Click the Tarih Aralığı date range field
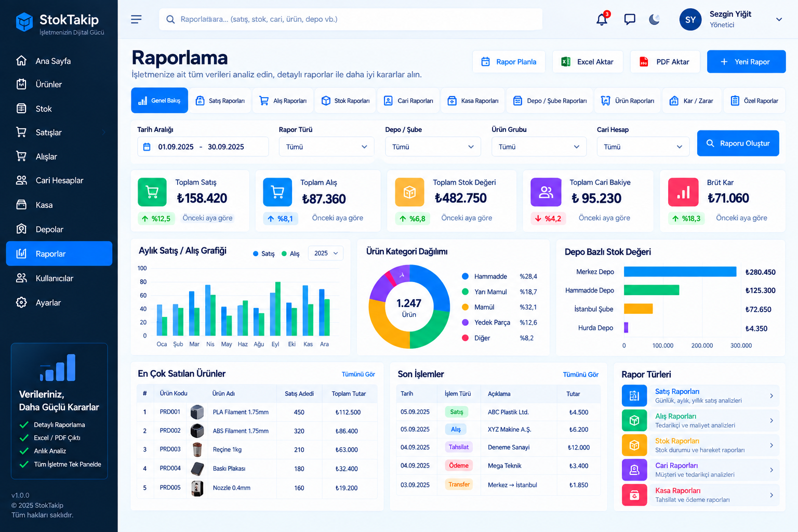Screen dimensions: 798x532 pyautogui.click(x=203, y=147)
